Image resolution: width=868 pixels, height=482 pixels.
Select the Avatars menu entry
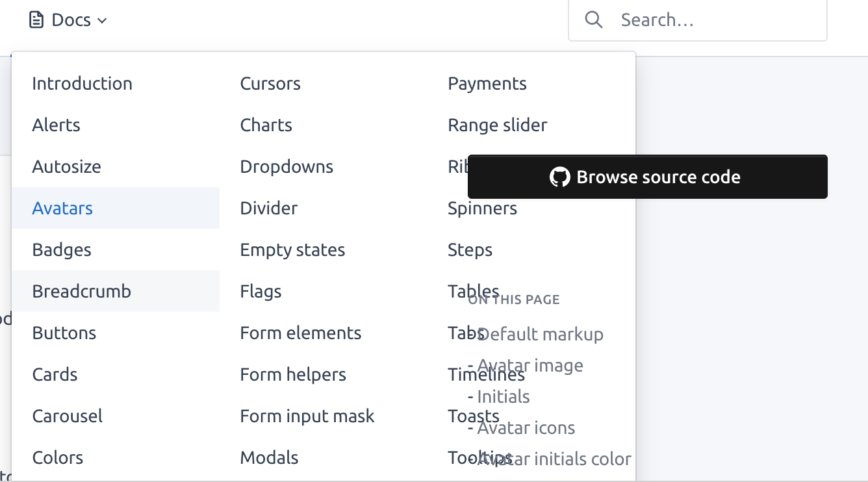pyautogui.click(x=116, y=208)
